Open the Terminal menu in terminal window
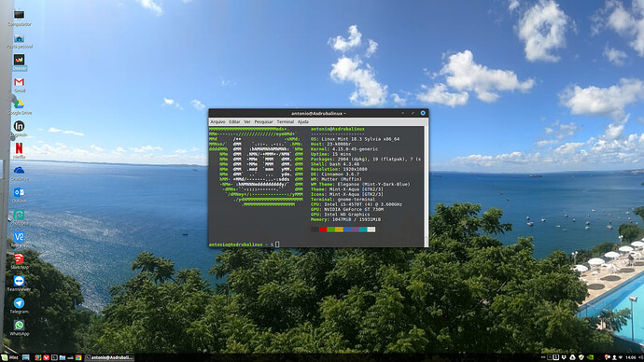The image size is (644, 362). coord(285,122)
